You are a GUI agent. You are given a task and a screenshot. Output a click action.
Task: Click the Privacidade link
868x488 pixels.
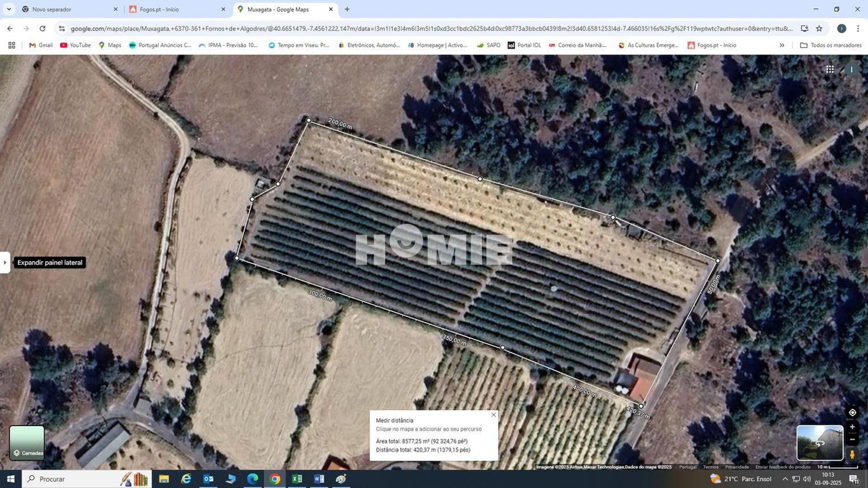[737, 467]
